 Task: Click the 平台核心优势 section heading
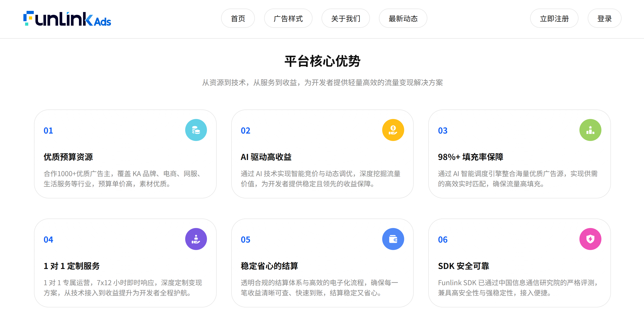[x=322, y=61]
